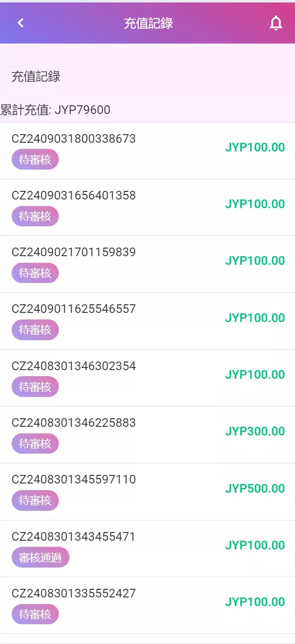Click order number CZ2408301343455471

(73, 536)
